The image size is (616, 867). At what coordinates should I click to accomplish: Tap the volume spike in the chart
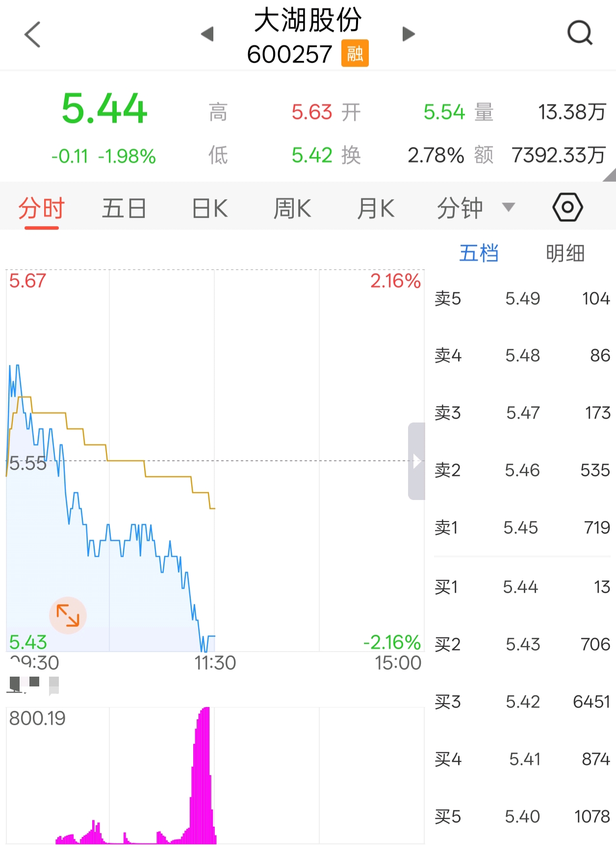coord(202,775)
